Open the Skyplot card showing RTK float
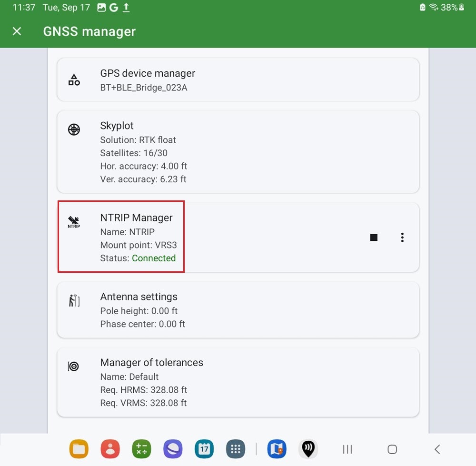This screenshot has height=466, width=476. (238, 152)
